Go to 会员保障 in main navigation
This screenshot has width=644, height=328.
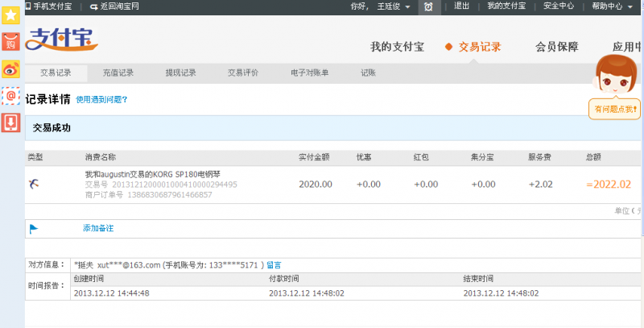pos(556,47)
